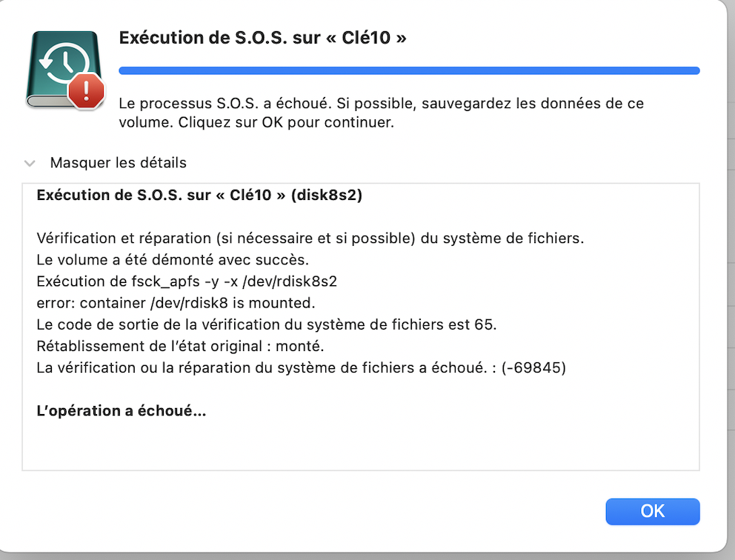Select the line with error code -69845
735x560 pixels.
(x=301, y=367)
